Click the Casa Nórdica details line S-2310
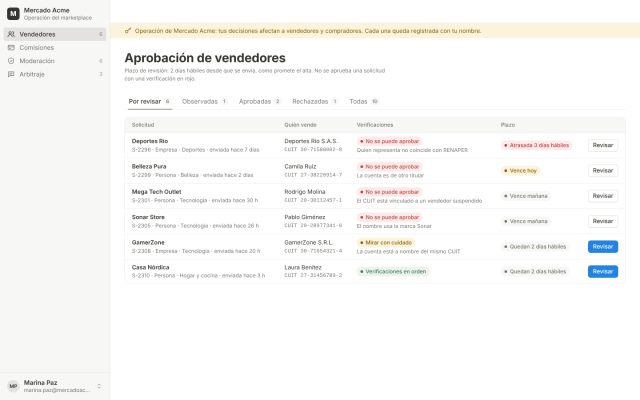The height and width of the screenshot is (400, 640). [198, 276]
